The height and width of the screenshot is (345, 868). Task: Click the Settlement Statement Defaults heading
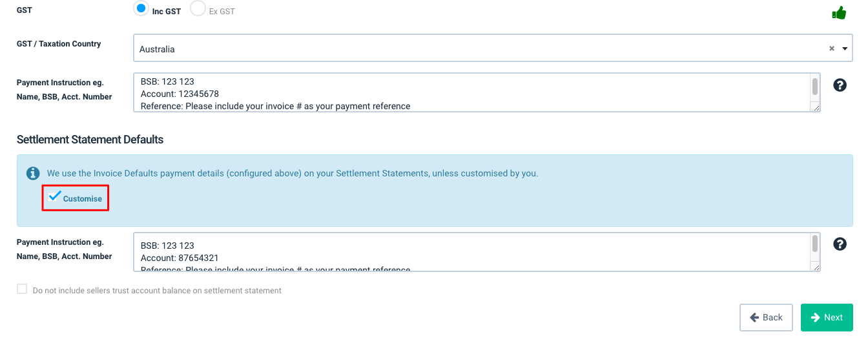(90, 140)
